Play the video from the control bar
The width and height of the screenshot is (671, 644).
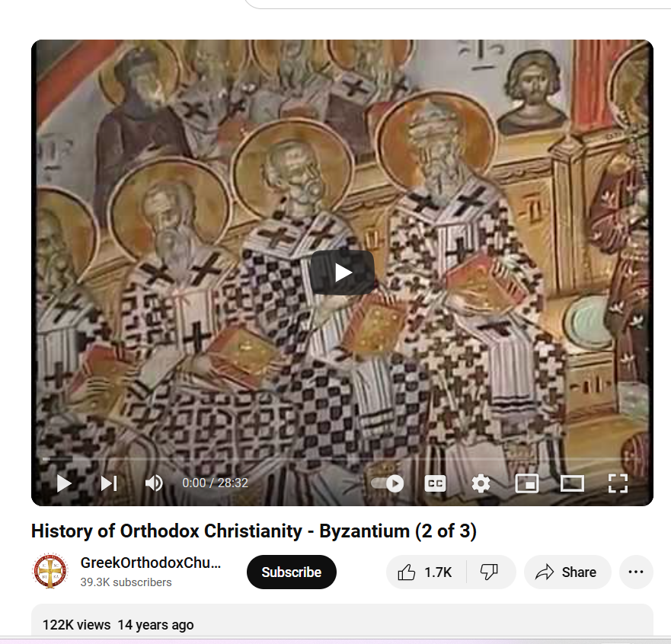(64, 483)
